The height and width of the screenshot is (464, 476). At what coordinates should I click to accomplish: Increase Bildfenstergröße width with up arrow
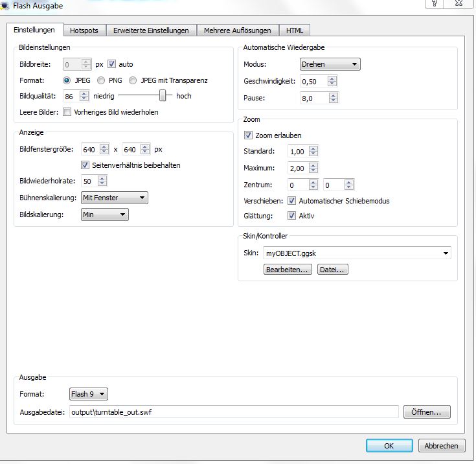[x=104, y=146]
